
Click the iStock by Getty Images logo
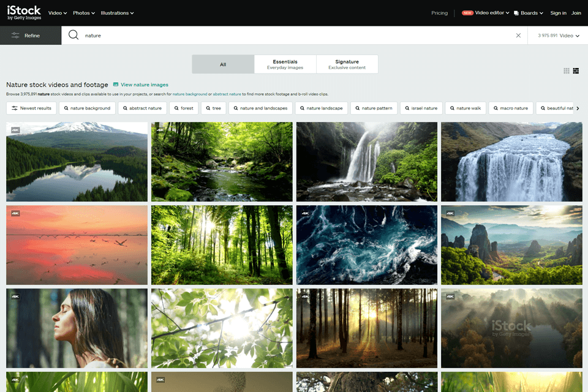(24, 13)
